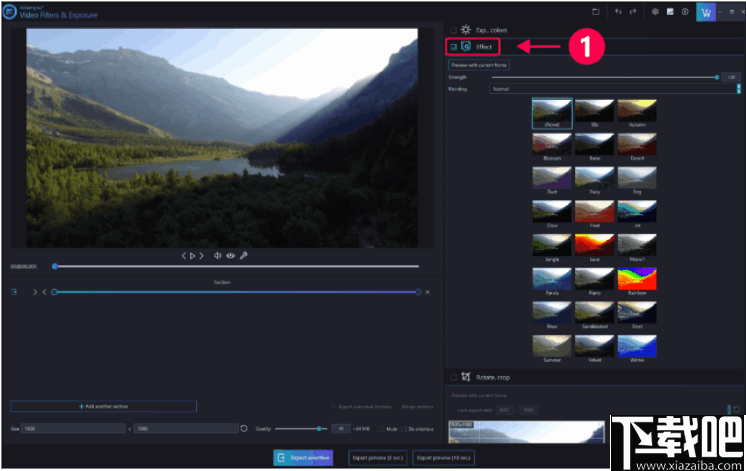Image resolution: width=746 pixels, height=471 pixels.
Task: Select the Heat effect thumbnail
Action: (x=594, y=214)
